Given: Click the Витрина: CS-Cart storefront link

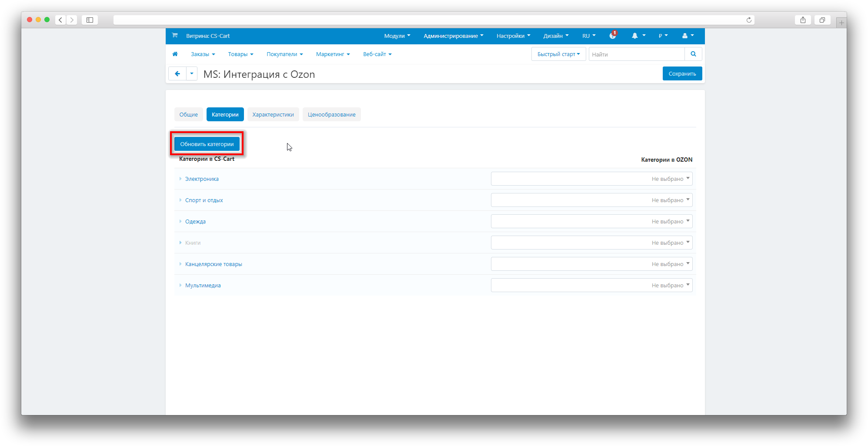Looking at the screenshot, I should point(208,36).
